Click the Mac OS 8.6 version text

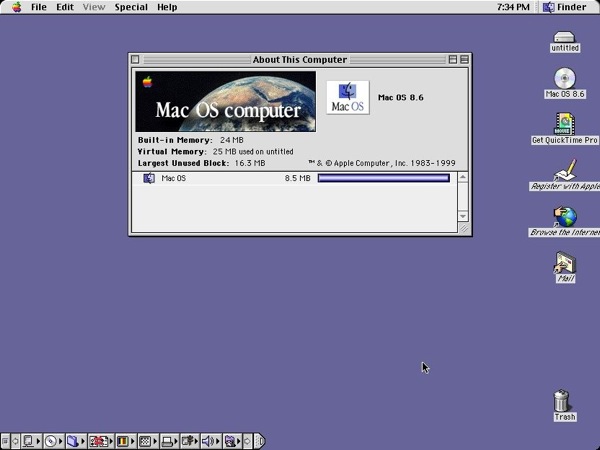(x=401, y=98)
